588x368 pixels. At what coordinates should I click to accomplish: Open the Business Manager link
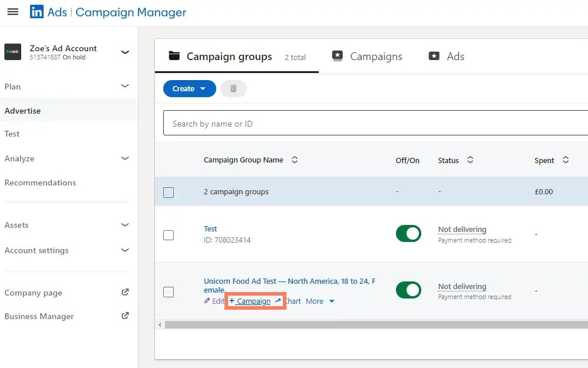[x=39, y=316]
